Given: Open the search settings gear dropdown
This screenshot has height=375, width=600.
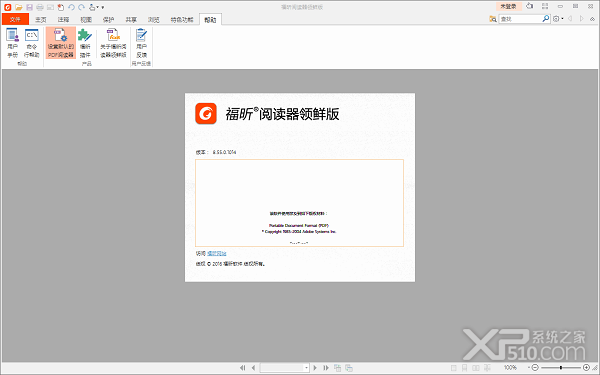Looking at the screenshot, I should tap(558, 19).
